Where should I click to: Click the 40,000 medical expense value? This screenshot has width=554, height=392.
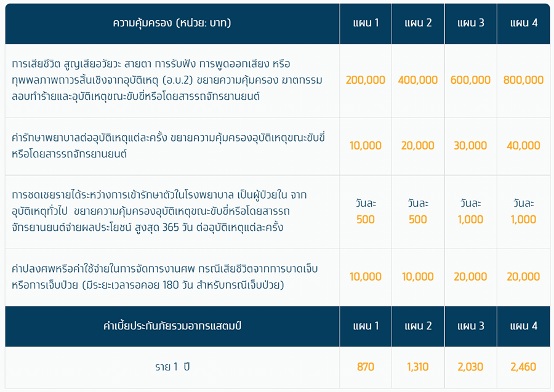[523, 146]
